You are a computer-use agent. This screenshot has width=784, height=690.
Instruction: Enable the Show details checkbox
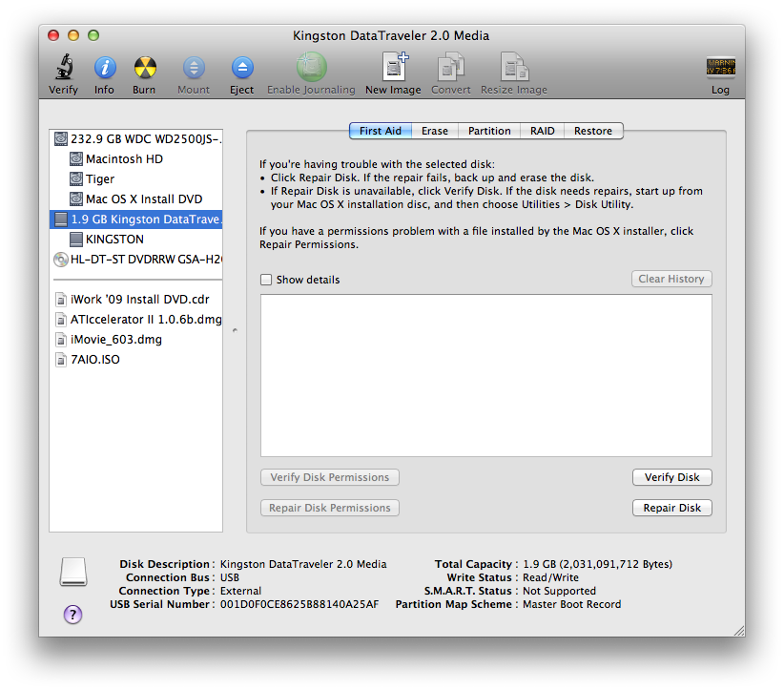point(266,280)
